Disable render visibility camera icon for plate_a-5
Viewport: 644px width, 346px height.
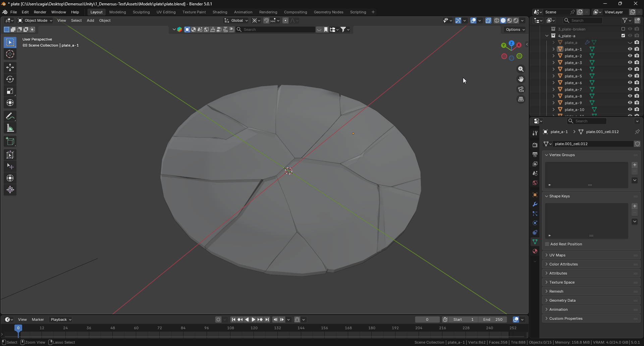coord(637,76)
